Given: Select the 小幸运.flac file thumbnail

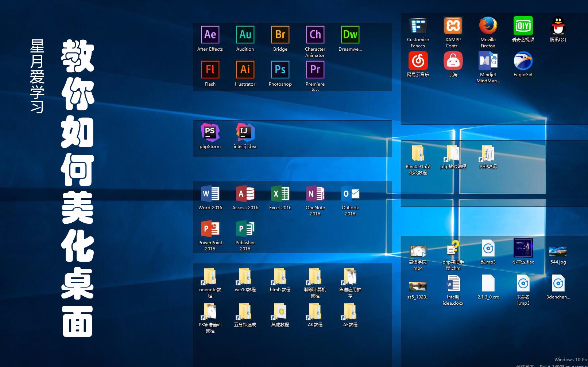Looking at the screenshot, I should coord(523,248).
